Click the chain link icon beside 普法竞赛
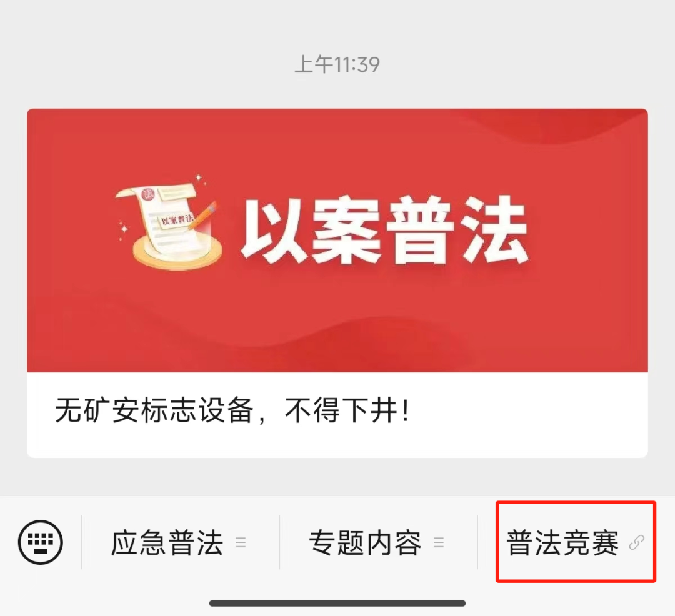 (x=637, y=542)
